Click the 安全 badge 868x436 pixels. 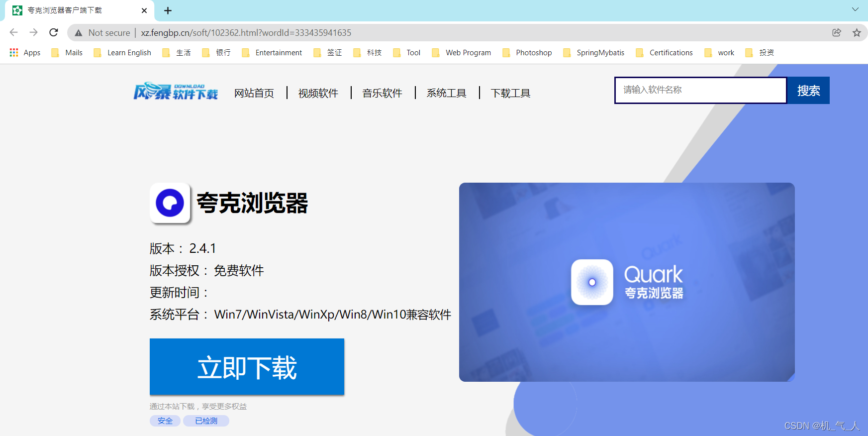pos(165,421)
